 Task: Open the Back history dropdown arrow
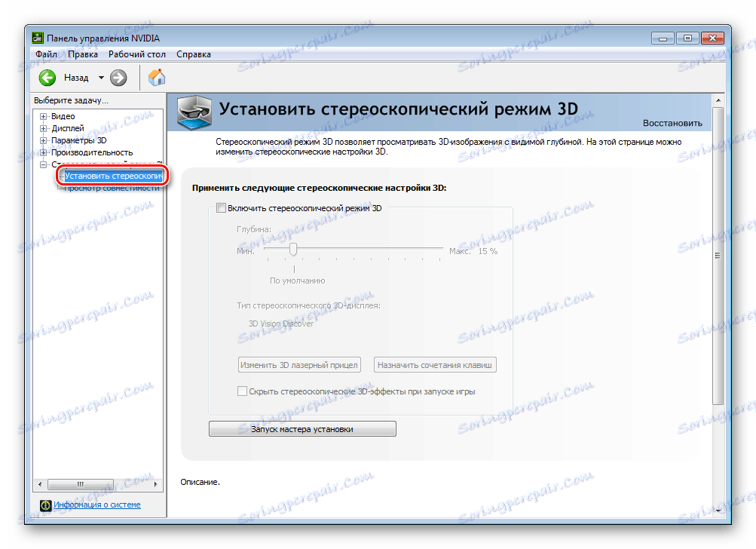(x=101, y=78)
